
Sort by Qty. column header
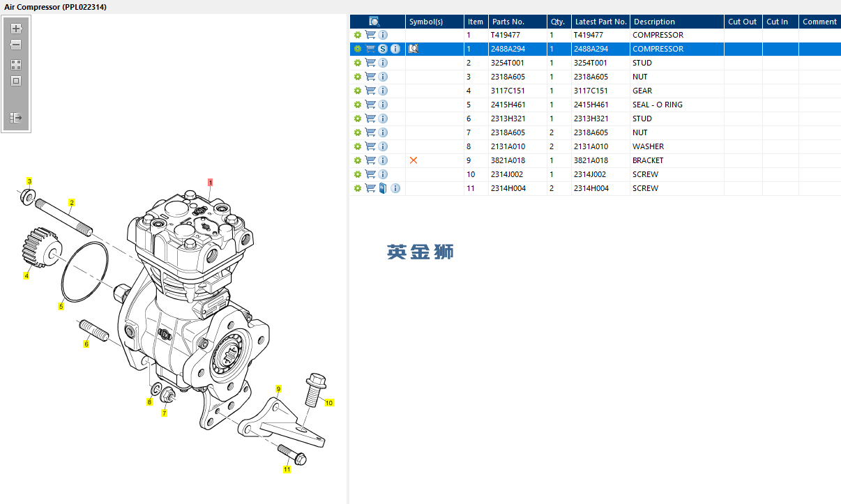click(558, 22)
